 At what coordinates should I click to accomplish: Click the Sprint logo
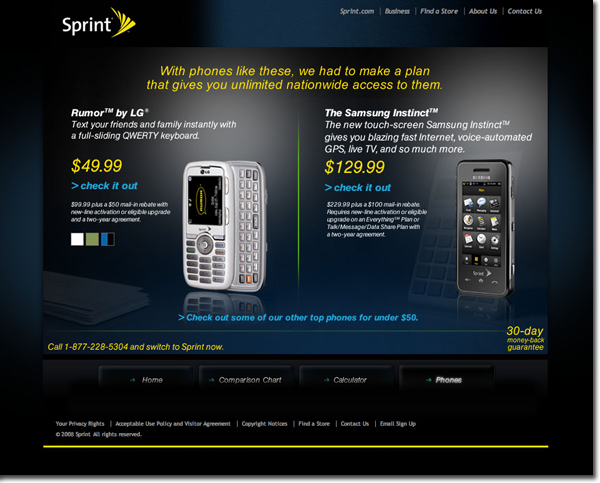tap(99, 23)
